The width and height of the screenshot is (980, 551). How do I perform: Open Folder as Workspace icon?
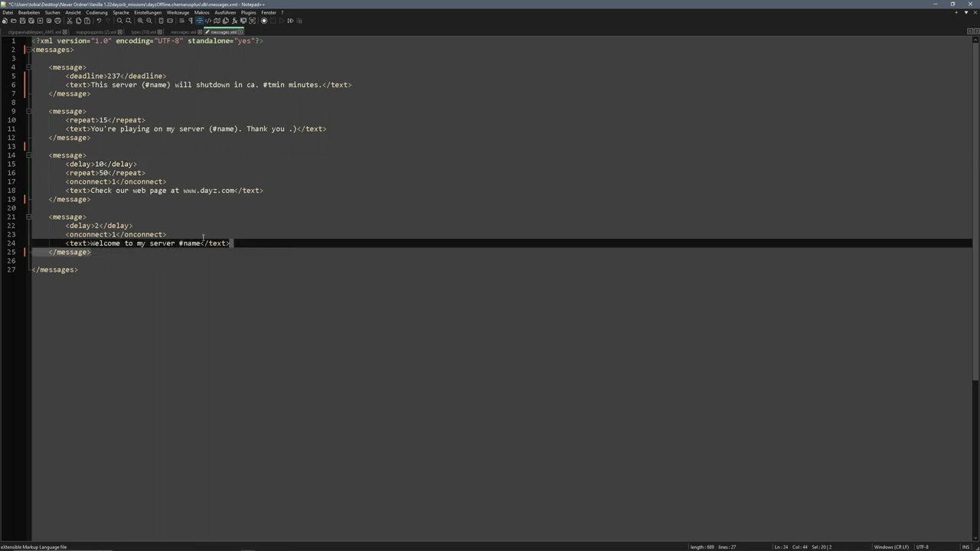click(x=243, y=21)
